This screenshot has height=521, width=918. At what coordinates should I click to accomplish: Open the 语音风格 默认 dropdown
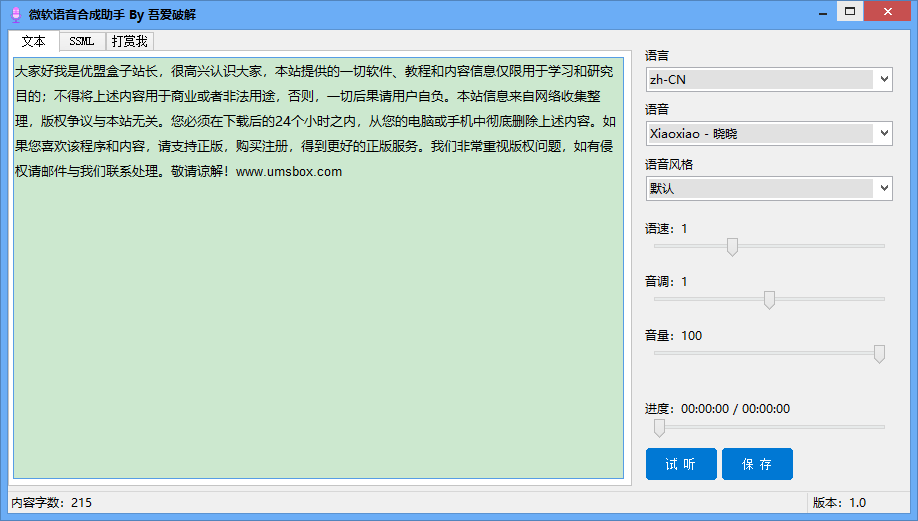769,188
